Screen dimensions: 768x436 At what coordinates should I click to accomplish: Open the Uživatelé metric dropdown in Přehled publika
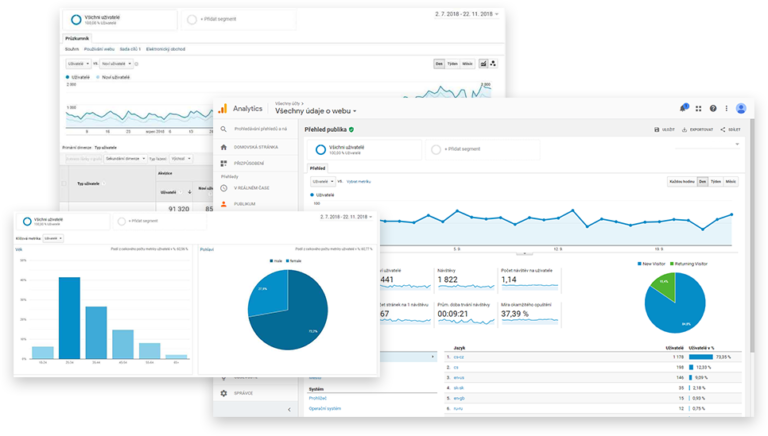point(323,181)
